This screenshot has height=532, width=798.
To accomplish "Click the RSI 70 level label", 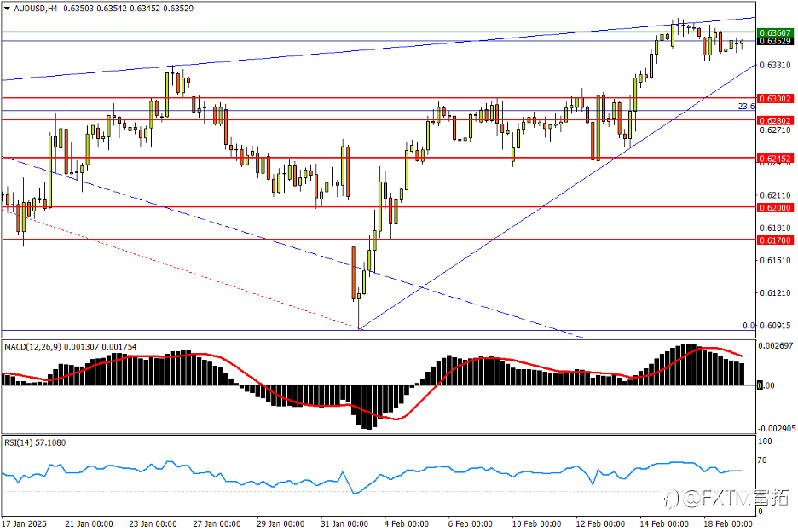I will [x=762, y=460].
